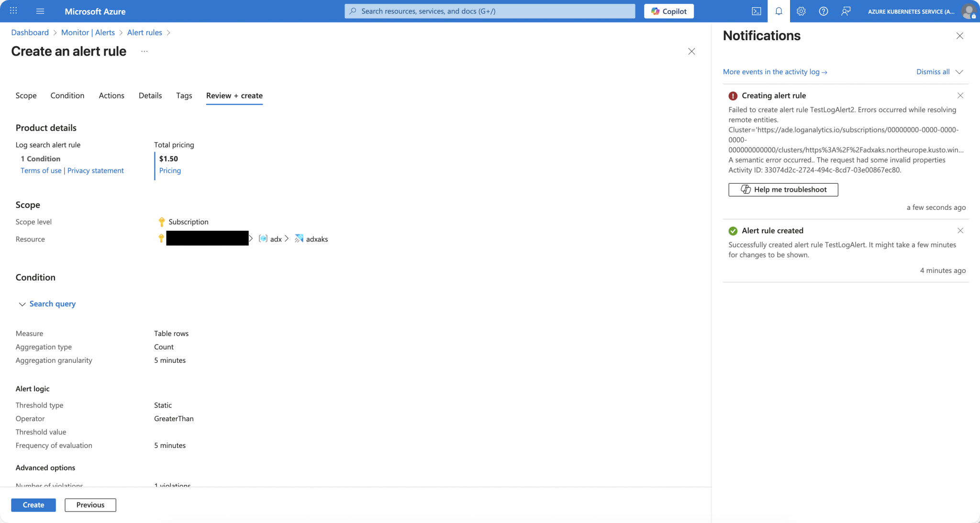Image resolution: width=980 pixels, height=523 pixels.
Task: Dismiss the Alert rule created notification
Action: 960,230
